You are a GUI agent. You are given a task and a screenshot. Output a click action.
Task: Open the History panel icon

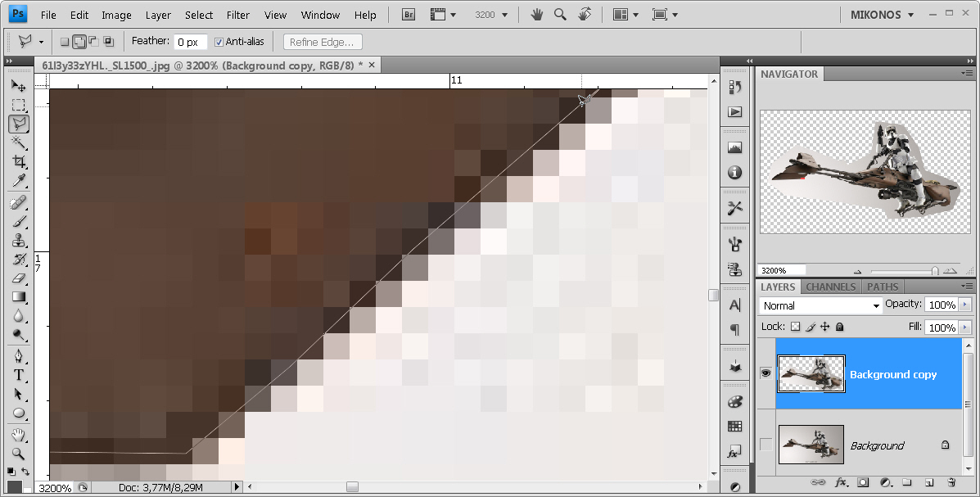pyautogui.click(x=735, y=87)
